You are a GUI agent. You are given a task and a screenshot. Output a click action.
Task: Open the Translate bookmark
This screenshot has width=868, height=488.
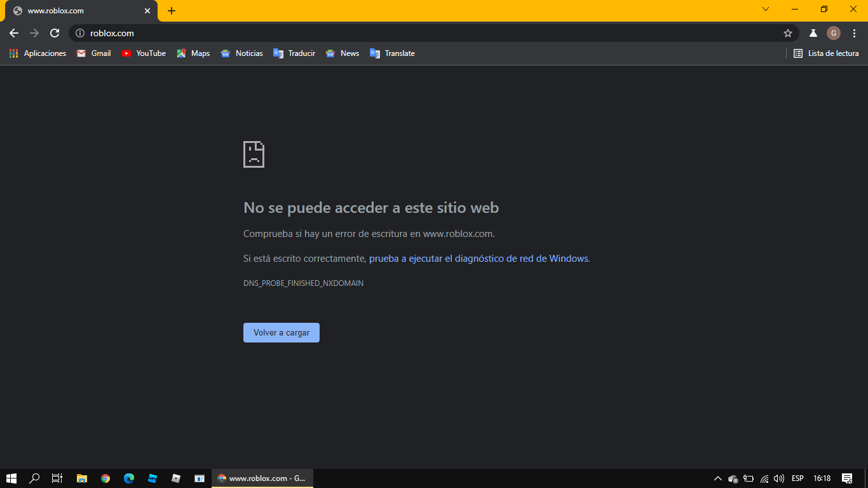[x=393, y=53]
